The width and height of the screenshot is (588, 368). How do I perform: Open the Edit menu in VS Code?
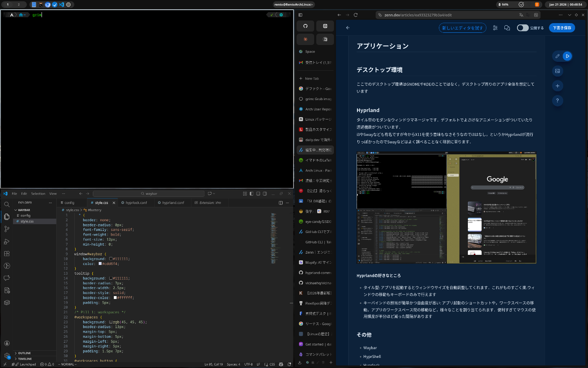pyautogui.click(x=24, y=193)
